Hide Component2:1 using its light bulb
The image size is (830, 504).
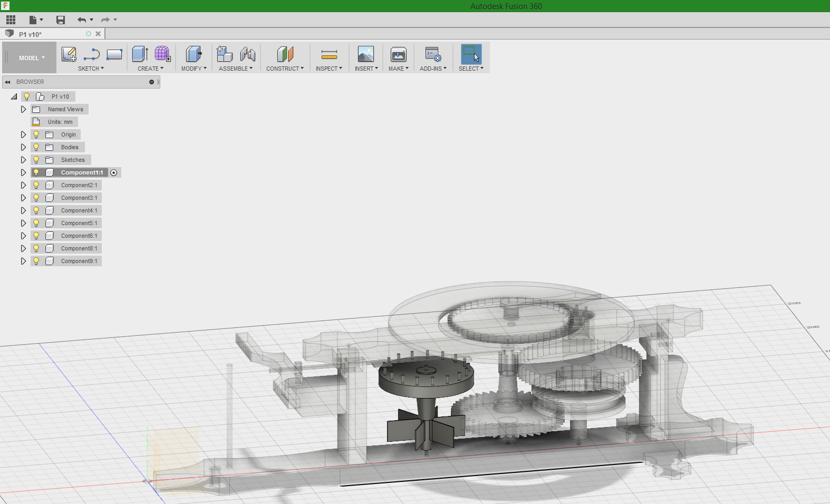click(x=36, y=185)
